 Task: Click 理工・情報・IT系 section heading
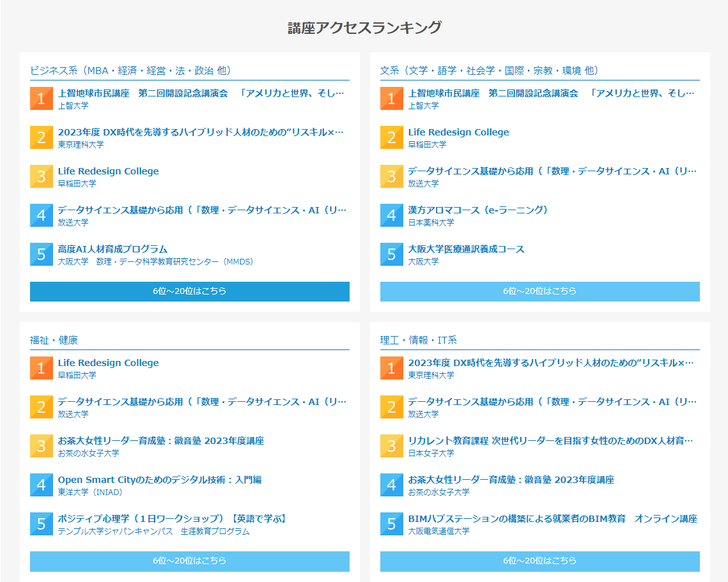coord(418,341)
